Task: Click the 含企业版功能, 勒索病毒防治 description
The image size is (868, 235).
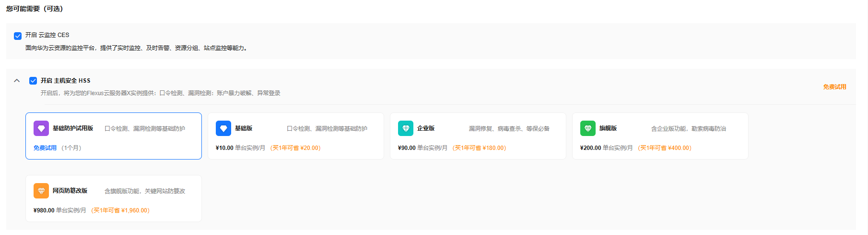Action: pyautogui.click(x=689, y=129)
